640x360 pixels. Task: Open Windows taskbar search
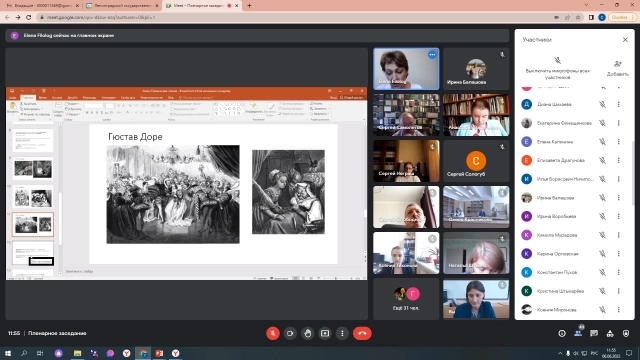point(24,353)
